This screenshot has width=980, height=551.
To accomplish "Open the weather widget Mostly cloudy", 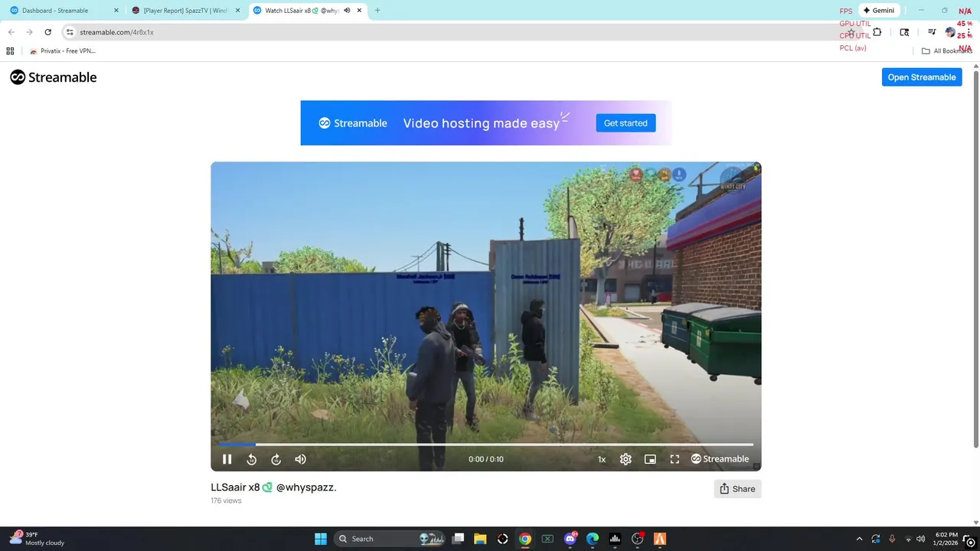I will pyautogui.click(x=37, y=539).
